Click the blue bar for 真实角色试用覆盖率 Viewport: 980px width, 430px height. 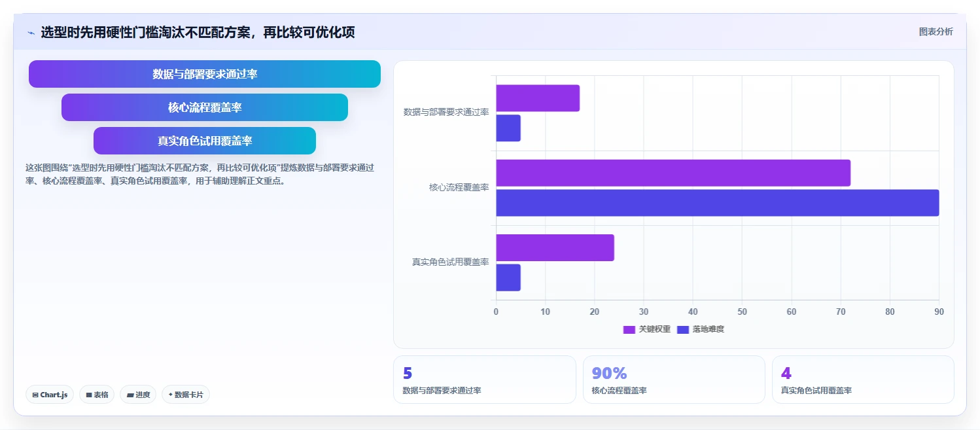tap(508, 278)
